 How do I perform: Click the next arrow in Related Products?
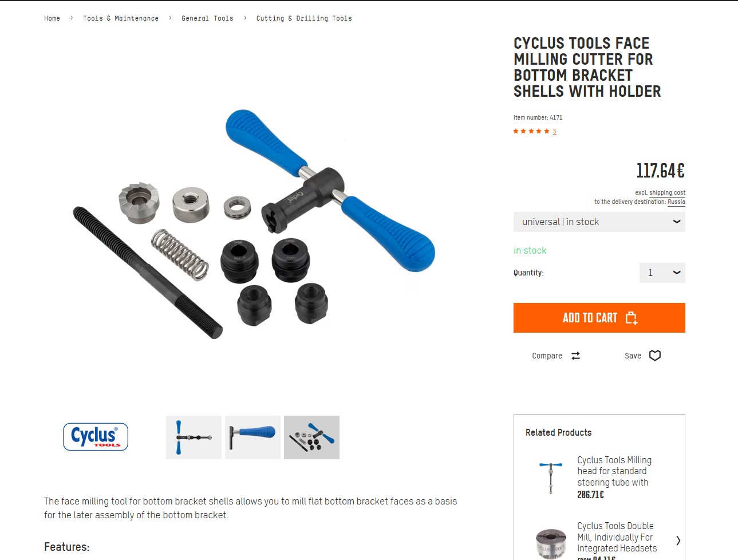click(678, 540)
